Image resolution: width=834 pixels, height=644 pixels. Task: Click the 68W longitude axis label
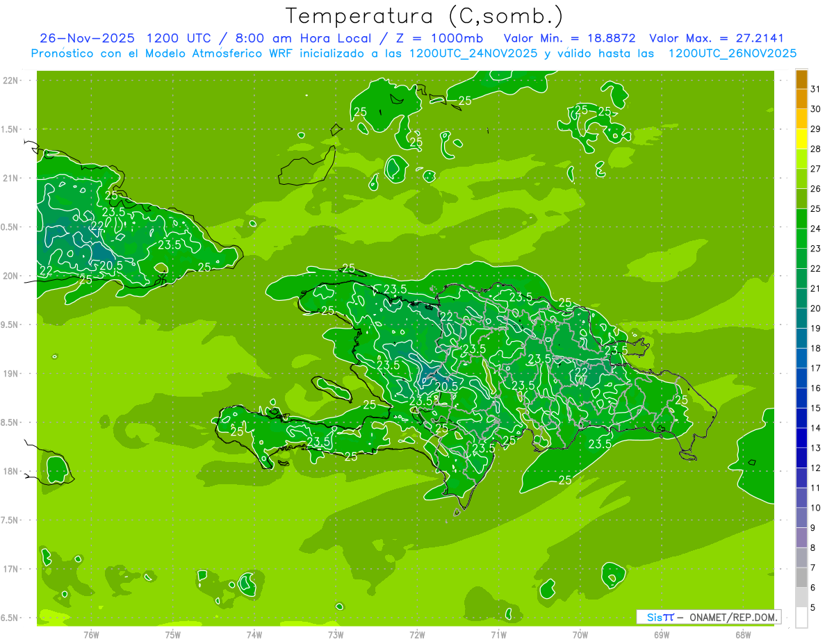tap(743, 635)
